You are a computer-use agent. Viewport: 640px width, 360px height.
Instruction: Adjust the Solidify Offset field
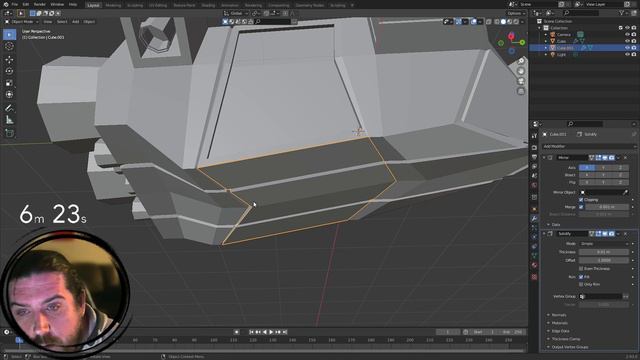coord(604,260)
